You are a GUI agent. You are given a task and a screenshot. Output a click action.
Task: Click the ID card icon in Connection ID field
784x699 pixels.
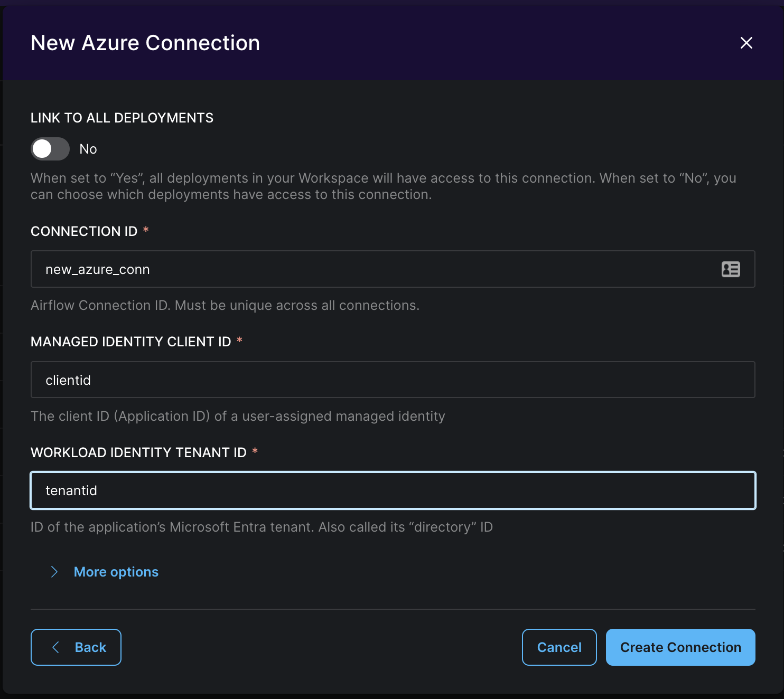click(731, 269)
